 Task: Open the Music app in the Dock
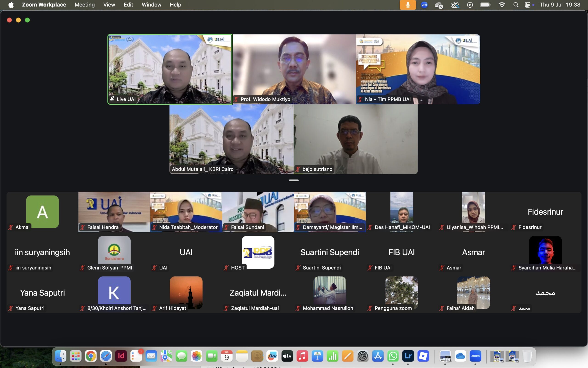coord(302,356)
